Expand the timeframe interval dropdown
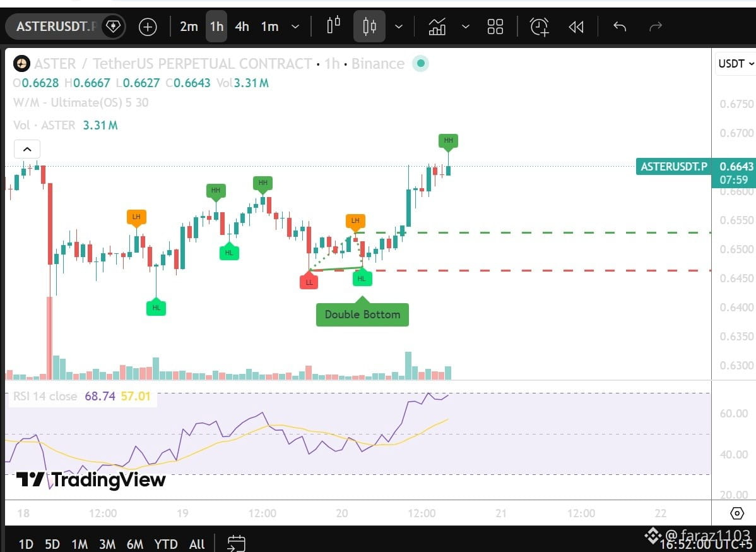The width and height of the screenshot is (756, 552). tap(295, 27)
